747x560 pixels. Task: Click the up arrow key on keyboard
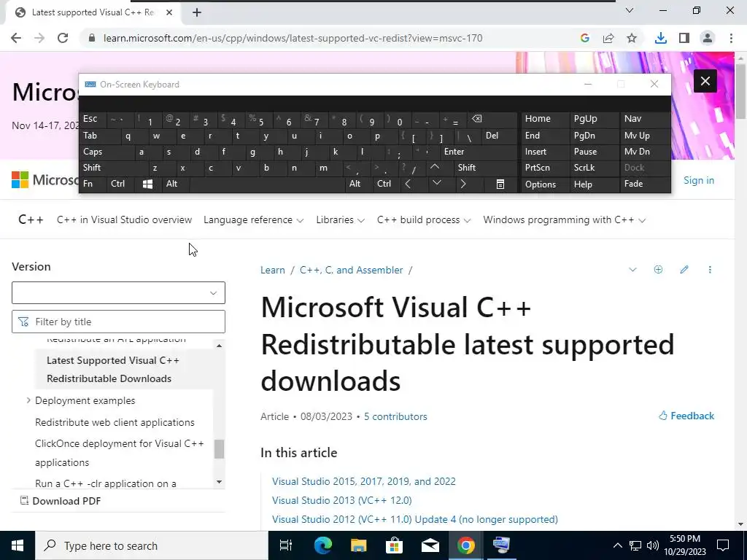point(435,167)
